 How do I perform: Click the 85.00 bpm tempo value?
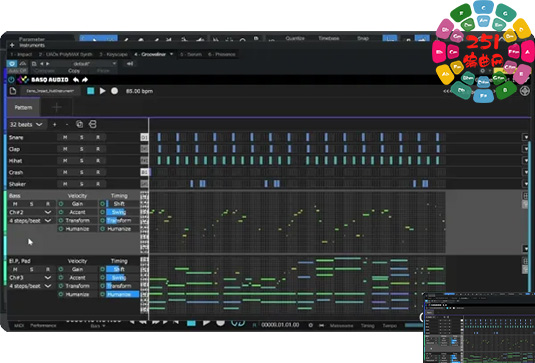pos(139,91)
